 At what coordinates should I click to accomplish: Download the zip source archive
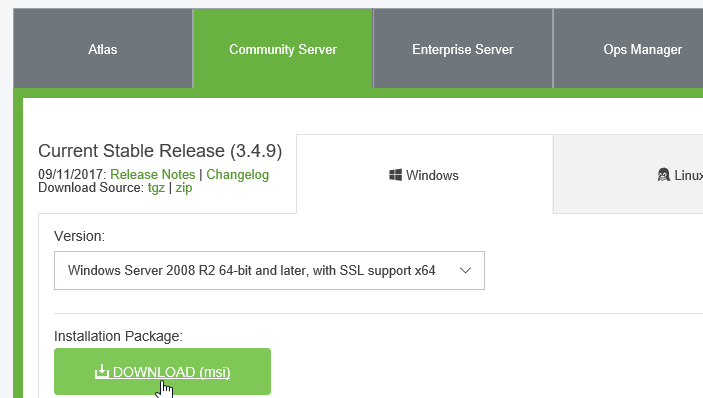point(184,188)
